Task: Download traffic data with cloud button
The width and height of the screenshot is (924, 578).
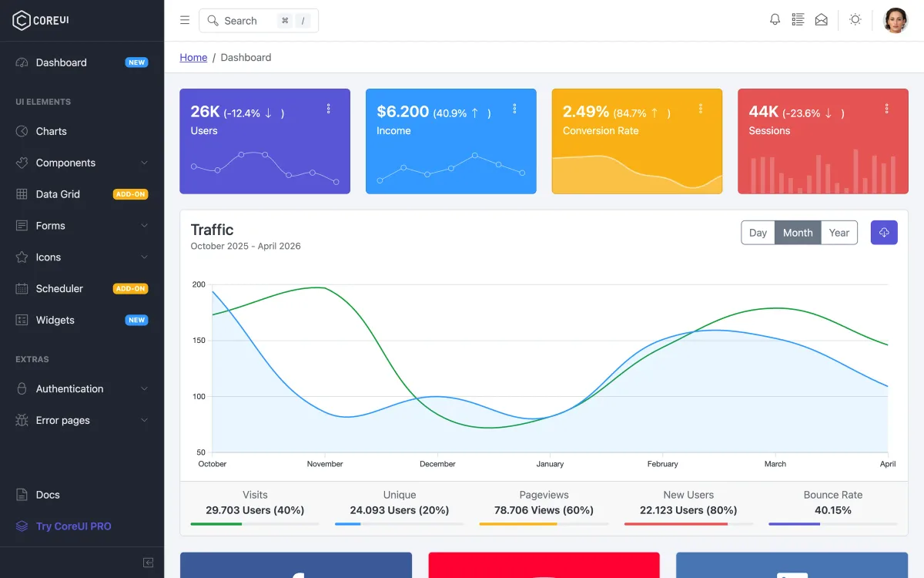Action: point(884,233)
